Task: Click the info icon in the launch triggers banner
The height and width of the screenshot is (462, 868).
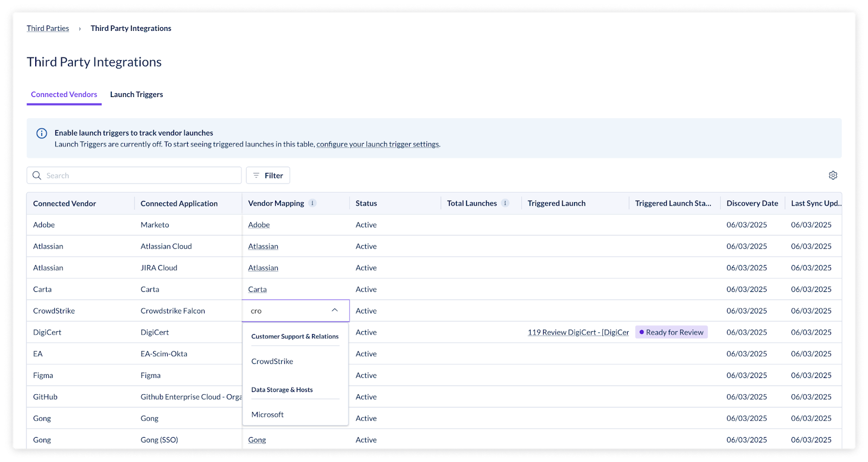Action: click(42, 133)
